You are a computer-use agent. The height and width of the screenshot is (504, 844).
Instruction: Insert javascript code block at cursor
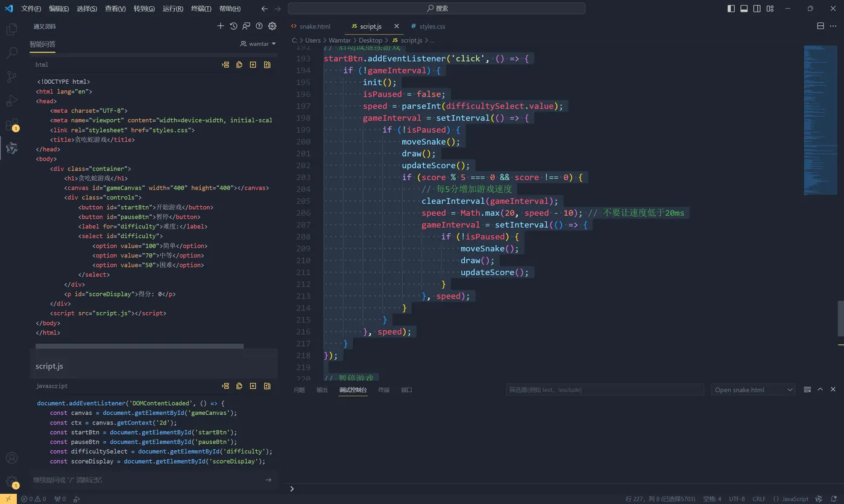pos(226,386)
